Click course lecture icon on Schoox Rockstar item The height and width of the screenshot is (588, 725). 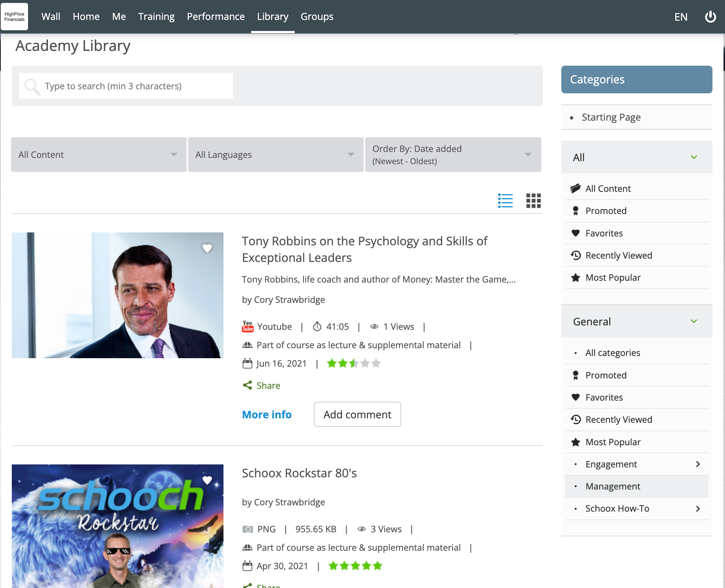tap(247, 547)
